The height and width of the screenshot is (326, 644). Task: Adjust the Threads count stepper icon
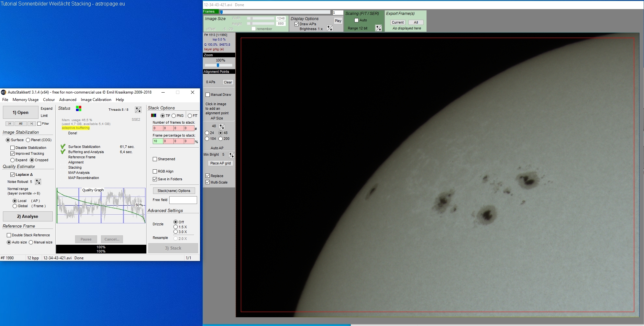click(138, 110)
